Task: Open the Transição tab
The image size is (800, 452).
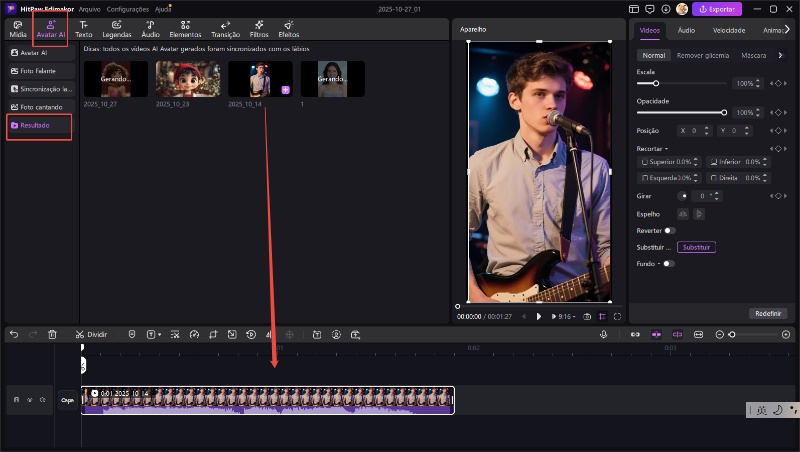Action: (226, 29)
